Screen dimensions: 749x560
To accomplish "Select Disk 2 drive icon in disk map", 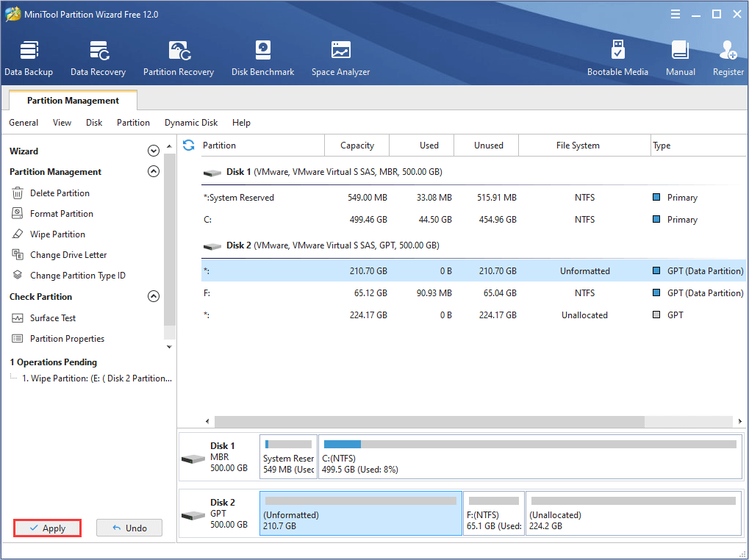I will [x=193, y=516].
